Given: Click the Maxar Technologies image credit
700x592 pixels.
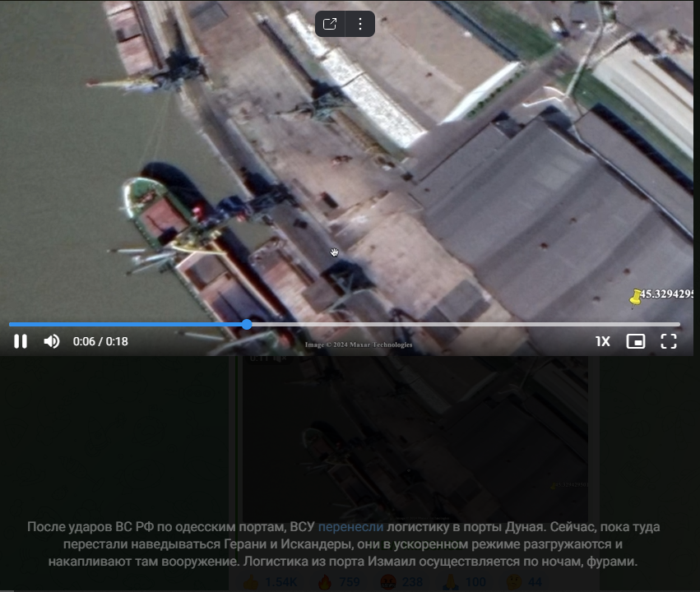Looking at the screenshot, I should (x=359, y=345).
